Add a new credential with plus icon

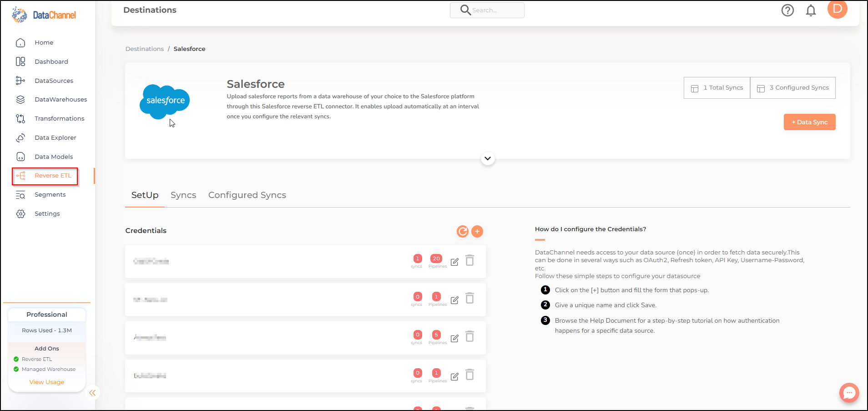pos(477,232)
